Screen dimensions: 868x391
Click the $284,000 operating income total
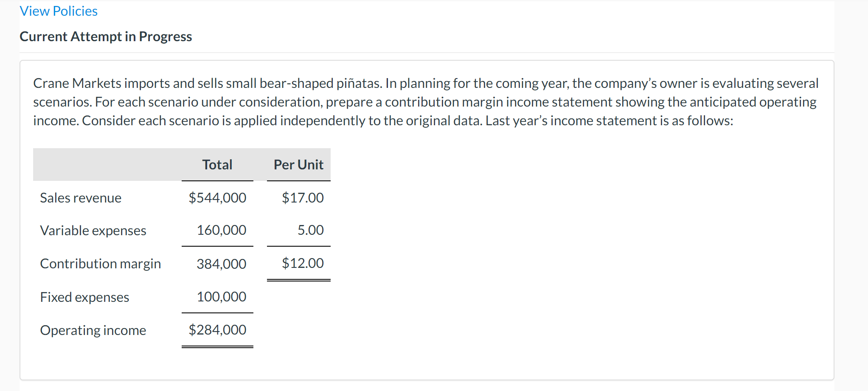(x=217, y=330)
